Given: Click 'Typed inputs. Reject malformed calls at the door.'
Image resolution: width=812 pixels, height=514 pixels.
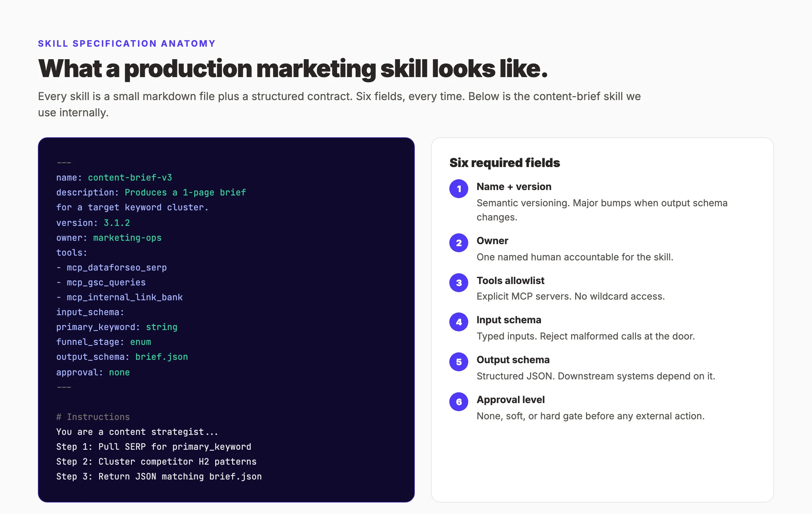Looking at the screenshot, I should [586, 336].
